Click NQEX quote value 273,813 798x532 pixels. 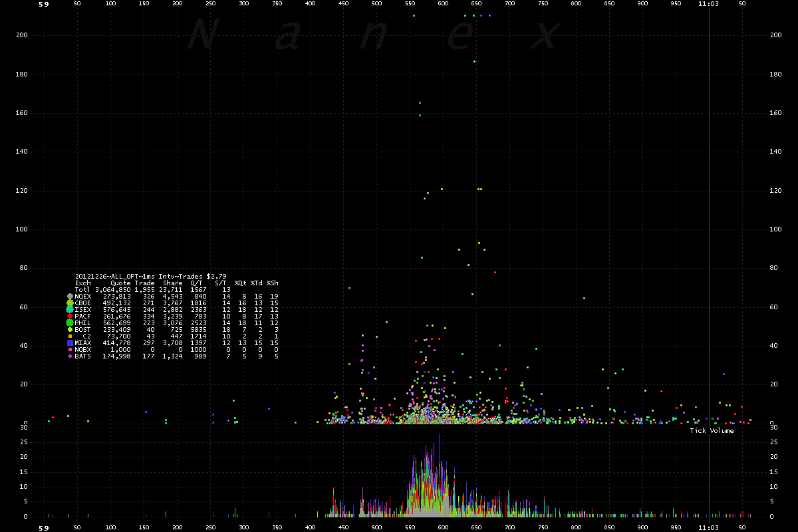point(117,296)
